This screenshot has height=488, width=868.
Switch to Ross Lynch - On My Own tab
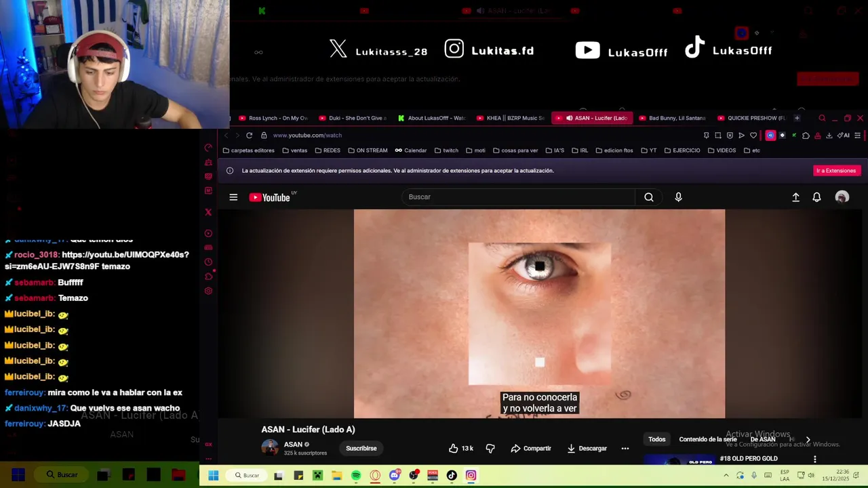(x=273, y=118)
